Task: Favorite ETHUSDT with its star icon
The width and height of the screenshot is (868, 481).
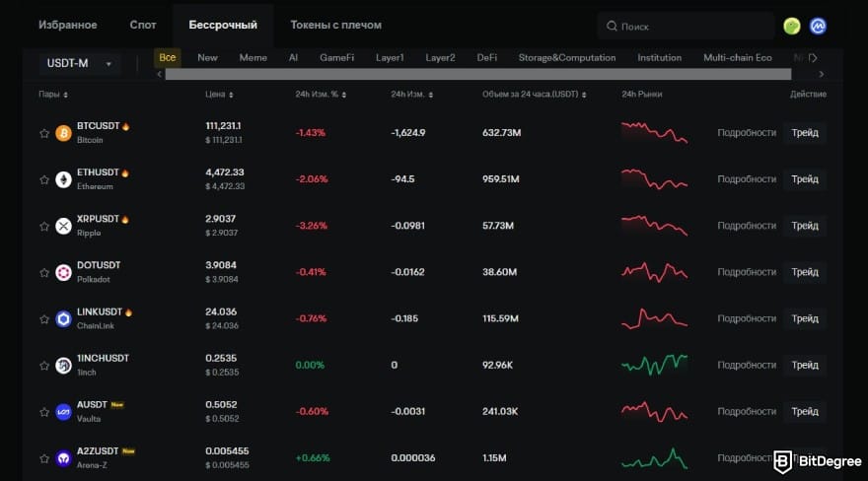Action: 44,179
